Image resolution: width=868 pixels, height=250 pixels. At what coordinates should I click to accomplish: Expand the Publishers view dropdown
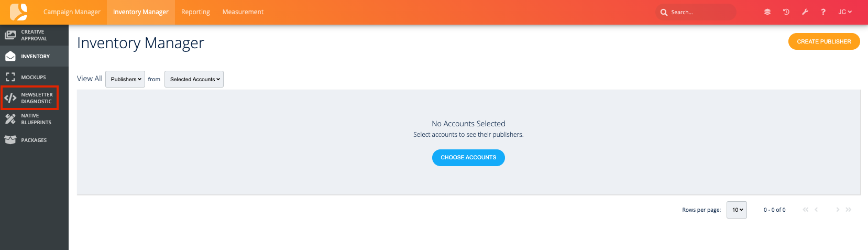click(125, 79)
